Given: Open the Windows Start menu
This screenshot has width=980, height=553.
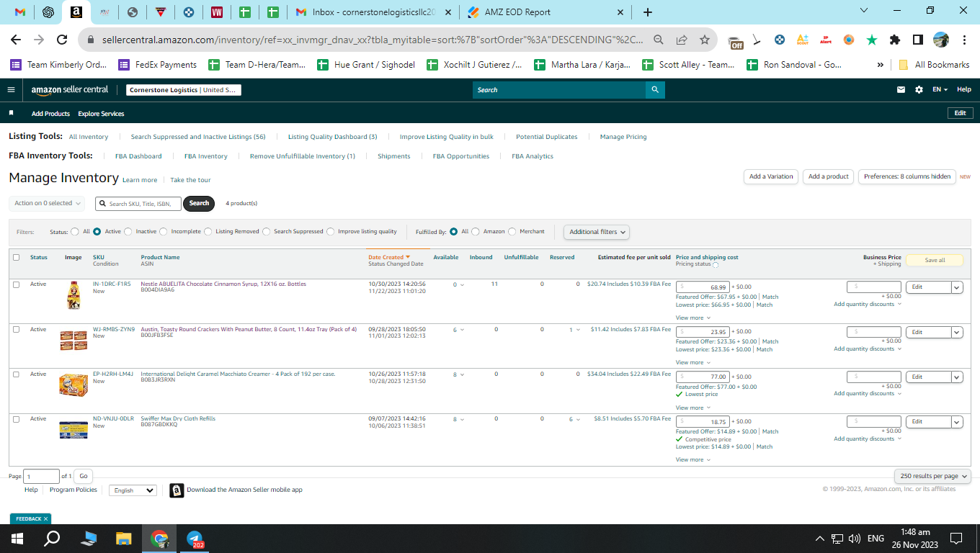Looking at the screenshot, I should (x=17, y=539).
